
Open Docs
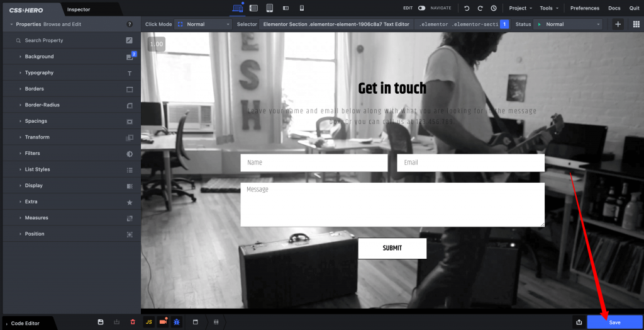[614, 8]
